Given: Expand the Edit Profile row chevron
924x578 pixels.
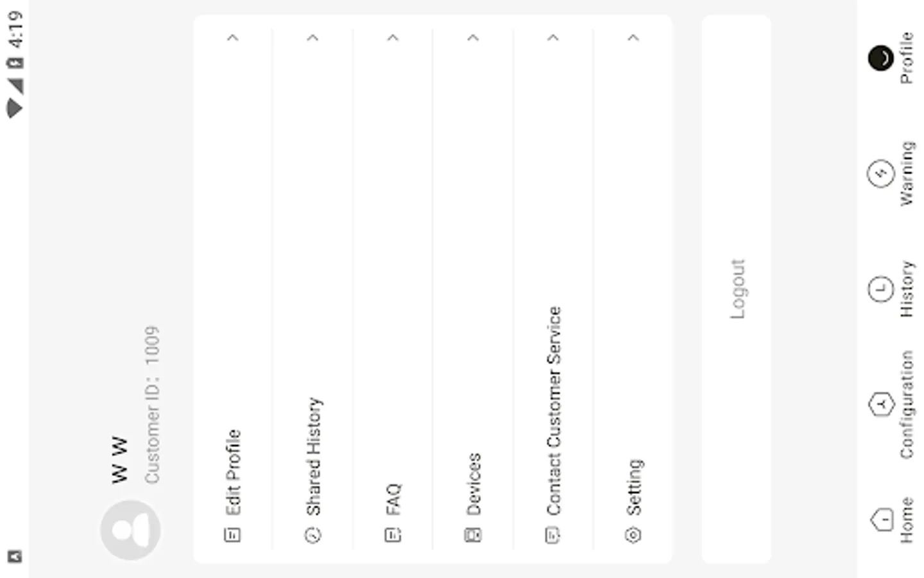Looking at the screenshot, I should coord(232,38).
